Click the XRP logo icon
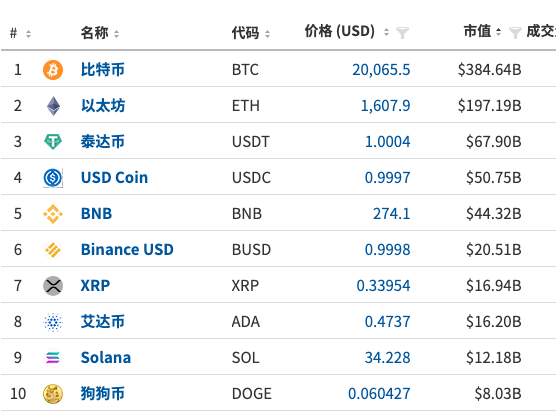The image size is (556, 413). click(53, 286)
